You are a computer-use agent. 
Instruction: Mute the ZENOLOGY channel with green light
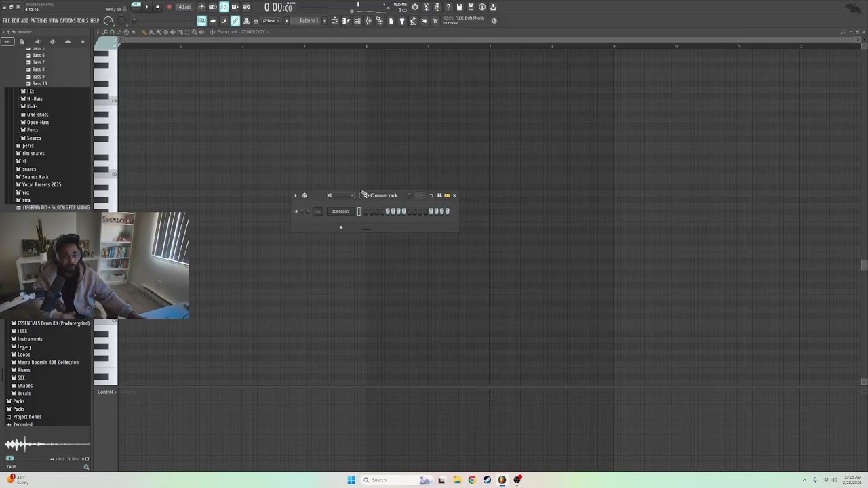point(296,211)
